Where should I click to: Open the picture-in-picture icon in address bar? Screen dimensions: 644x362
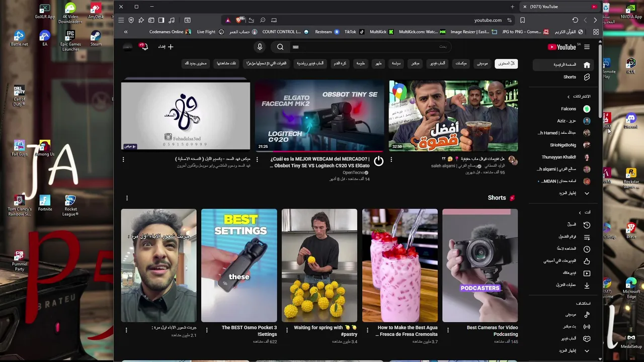coord(274,20)
